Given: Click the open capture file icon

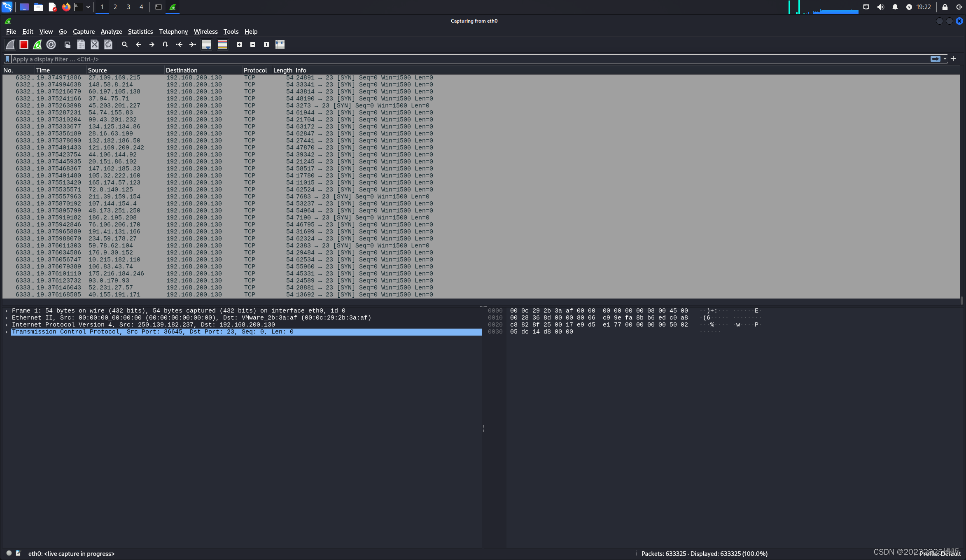Looking at the screenshot, I should coord(68,44).
